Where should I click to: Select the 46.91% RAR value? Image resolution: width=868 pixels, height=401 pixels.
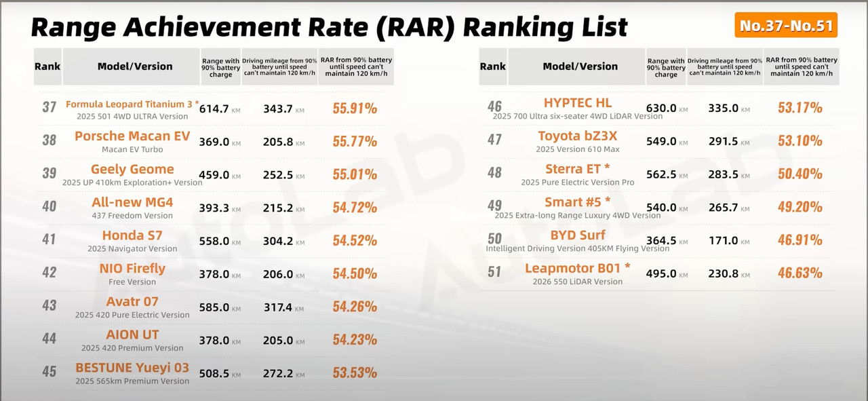point(800,240)
